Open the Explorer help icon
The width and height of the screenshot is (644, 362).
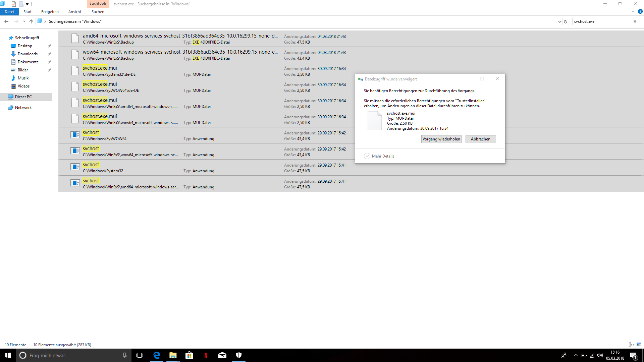pos(640,11)
